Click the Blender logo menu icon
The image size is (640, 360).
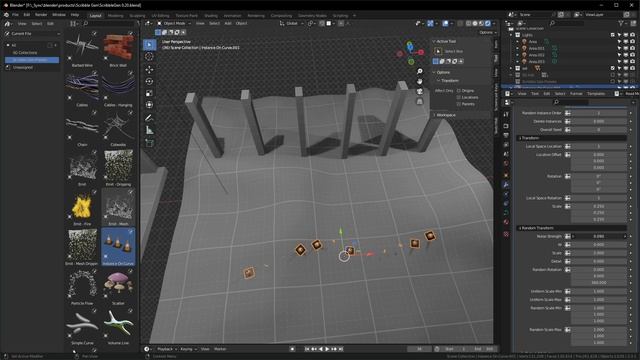(6, 15)
